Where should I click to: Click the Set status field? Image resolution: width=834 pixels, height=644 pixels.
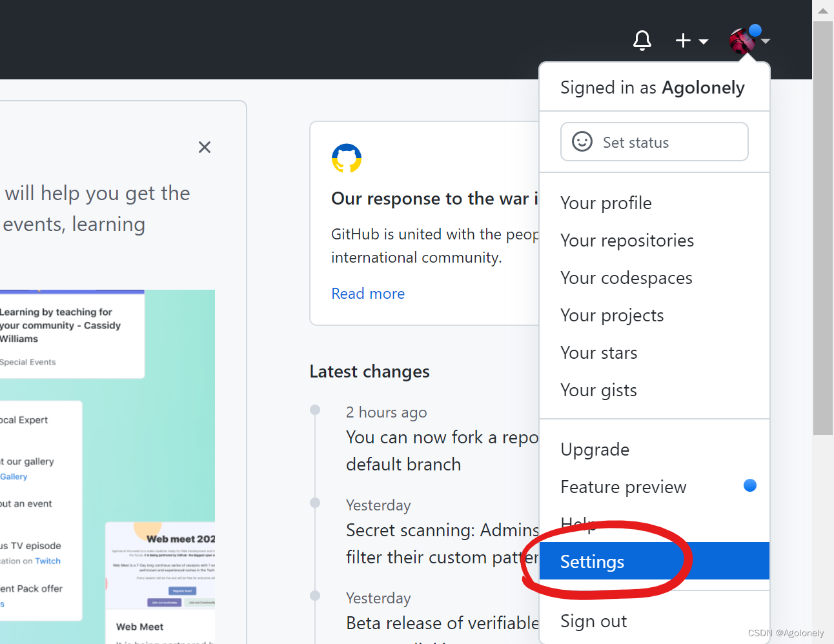(x=655, y=142)
